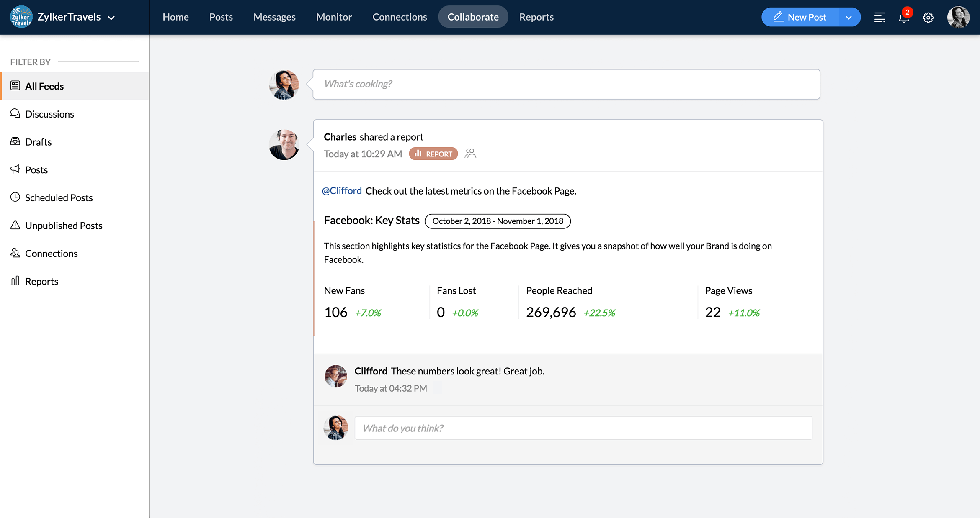Open the New Post dropdown arrow
This screenshot has width=980, height=518.
pyautogui.click(x=849, y=17)
